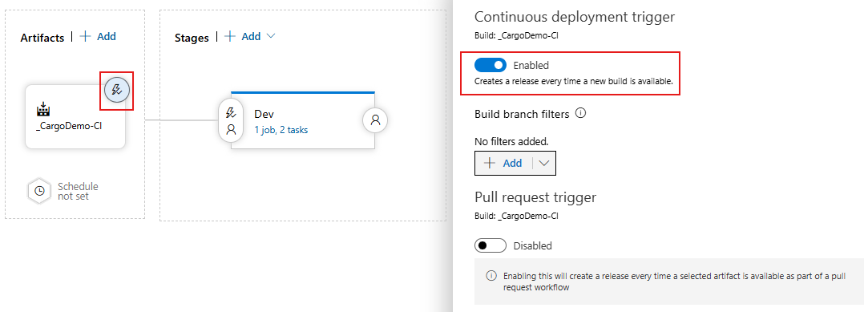This screenshot has width=868, height=312.
Task: Disable the continuous deployment trigger toggle
Action: coord(491,66)
